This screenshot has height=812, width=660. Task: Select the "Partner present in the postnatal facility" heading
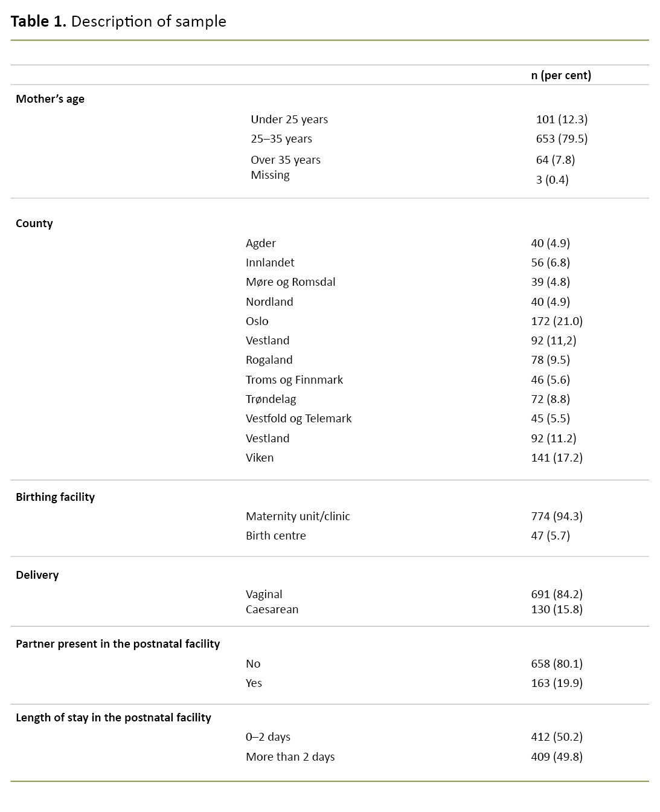[x=118, y=644]
